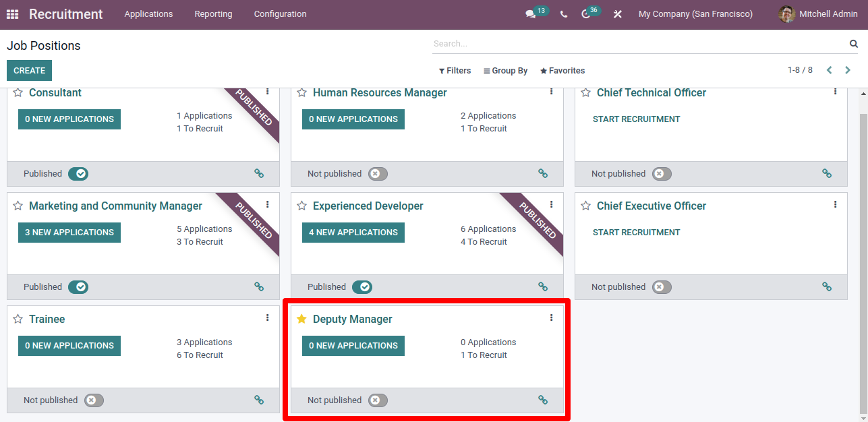This screenshot has width=868, height=422.
Task: Click the debug tools icon
Action: coord(617,14)
